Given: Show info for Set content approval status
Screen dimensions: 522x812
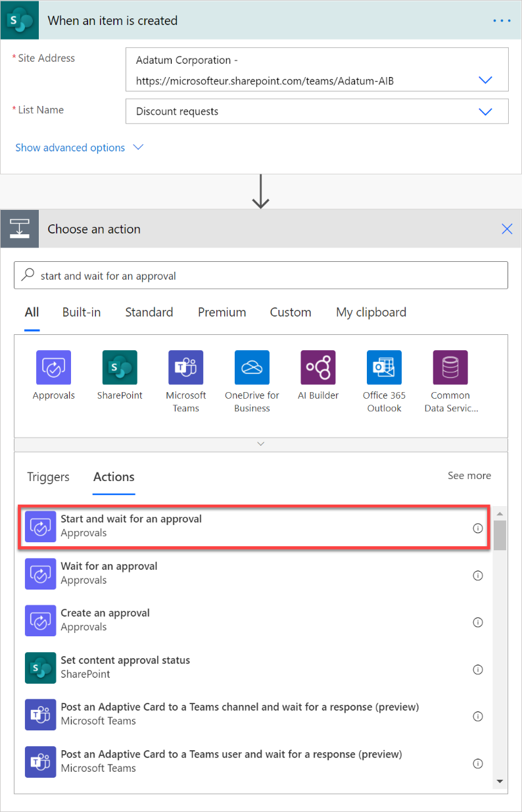Looking at the screenshot, I should click(478, 669).
